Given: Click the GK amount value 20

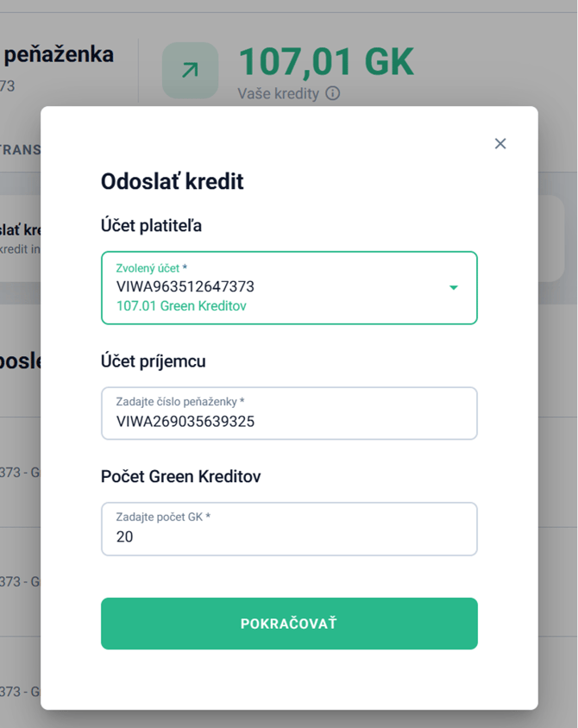Looking at the screenshot, I should [125, 537].
